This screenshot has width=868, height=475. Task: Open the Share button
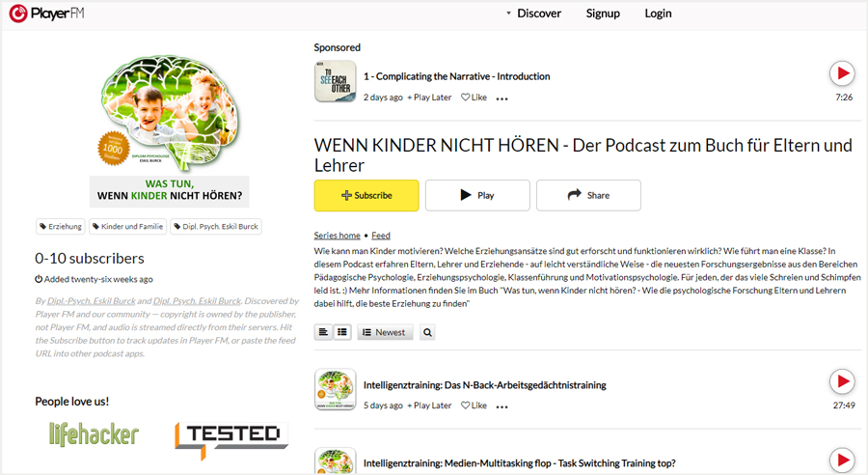[588, 196]
